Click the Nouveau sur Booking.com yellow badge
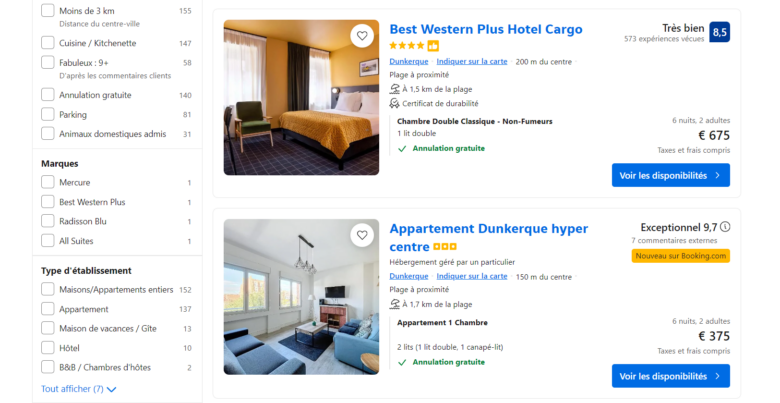 point(681,256)
